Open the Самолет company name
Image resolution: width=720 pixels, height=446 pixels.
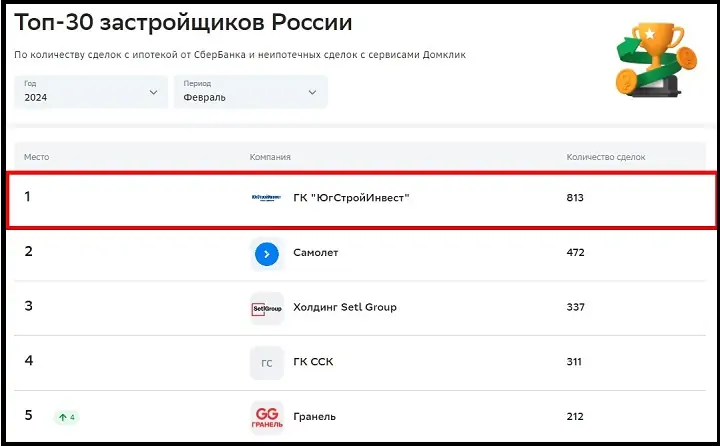pos(316,253)
